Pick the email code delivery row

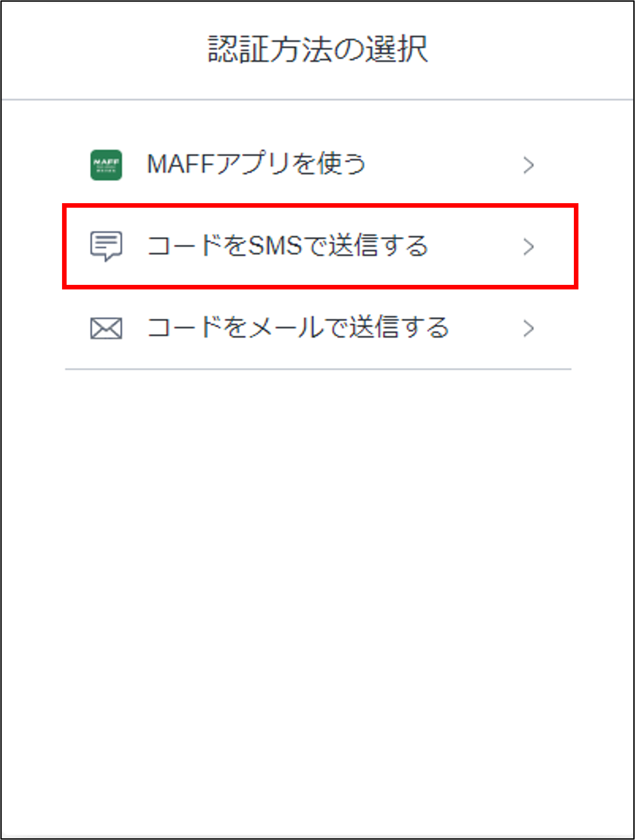[318, 328]
